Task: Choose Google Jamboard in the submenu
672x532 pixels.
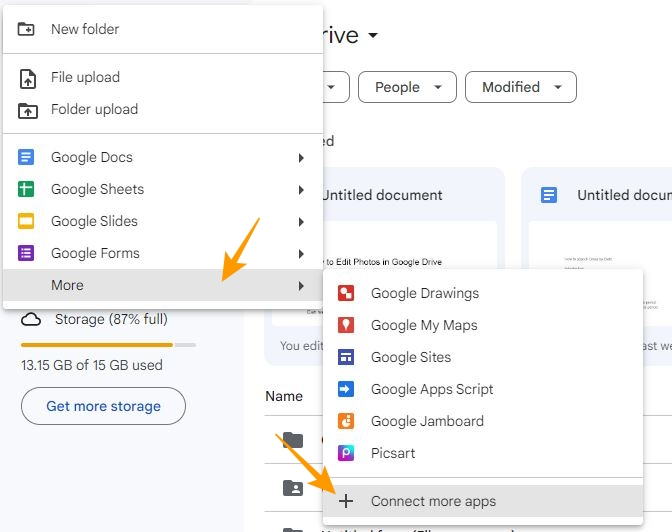Action: [x=483, y=421]
